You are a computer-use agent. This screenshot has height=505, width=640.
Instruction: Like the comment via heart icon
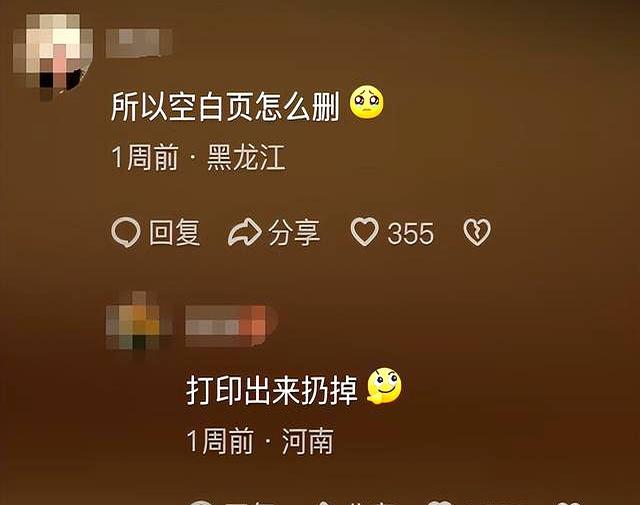pos(365,231)
